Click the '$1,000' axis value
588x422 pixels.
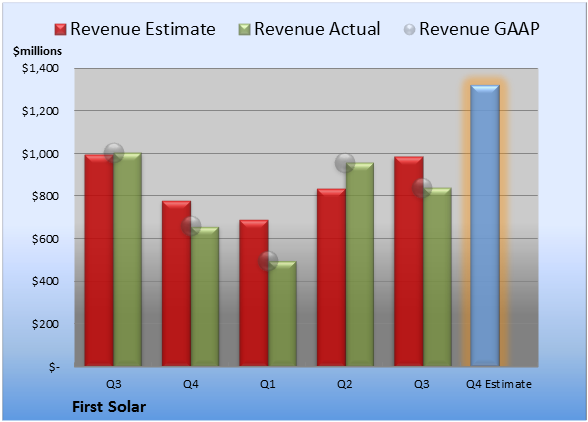click(x=40, y=154)
